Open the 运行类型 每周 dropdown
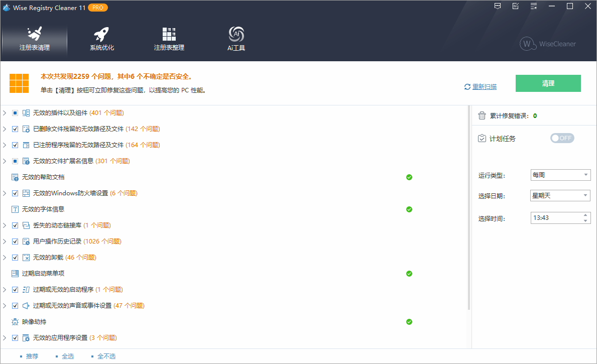Screen dimensions: 597x364 560,175
